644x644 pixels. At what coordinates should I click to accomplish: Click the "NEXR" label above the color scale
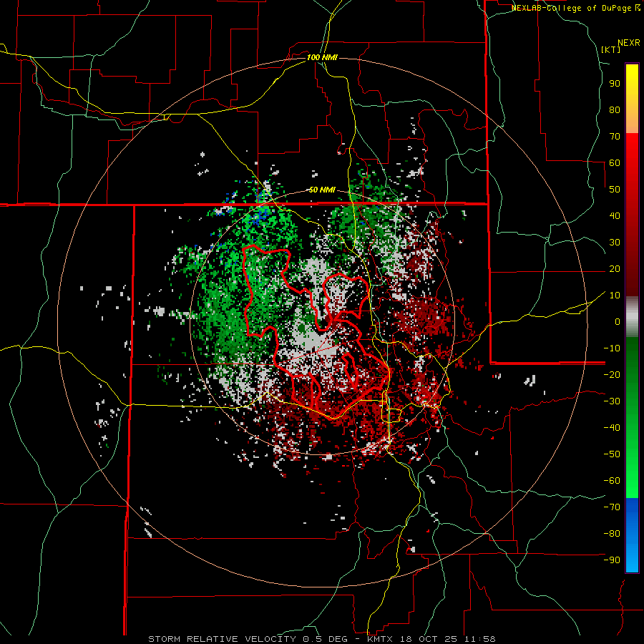[x=628, y=43]
